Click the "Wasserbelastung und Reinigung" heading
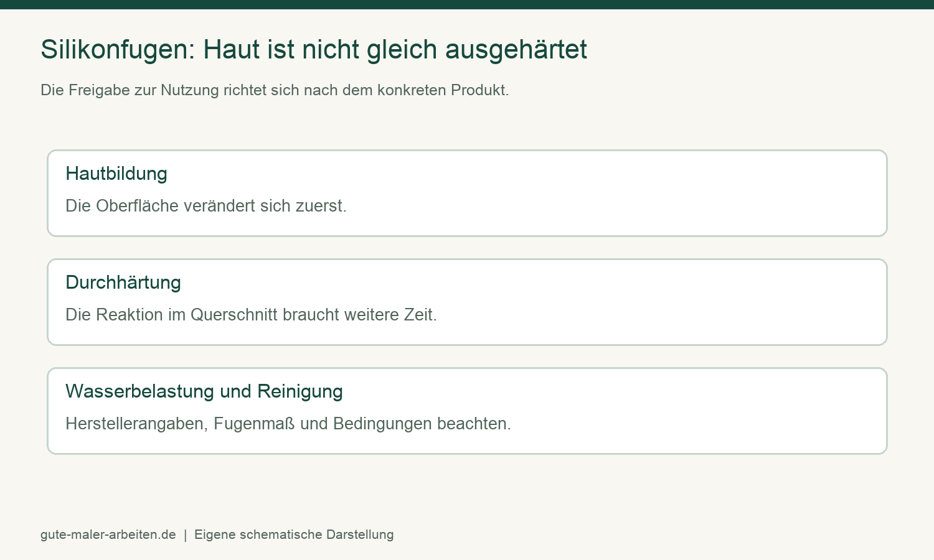The height and width of the screenshot is (560, 934). 204,391
